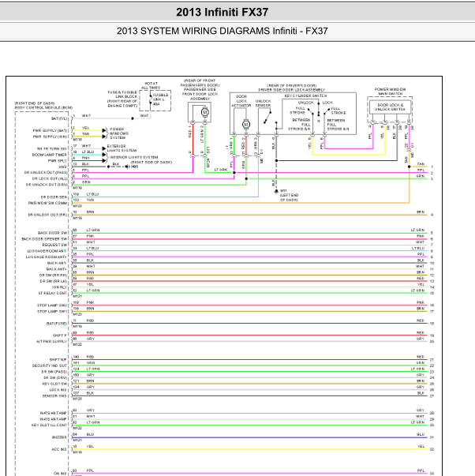Click the "IGN RLY" terminal label

[59, 287]
